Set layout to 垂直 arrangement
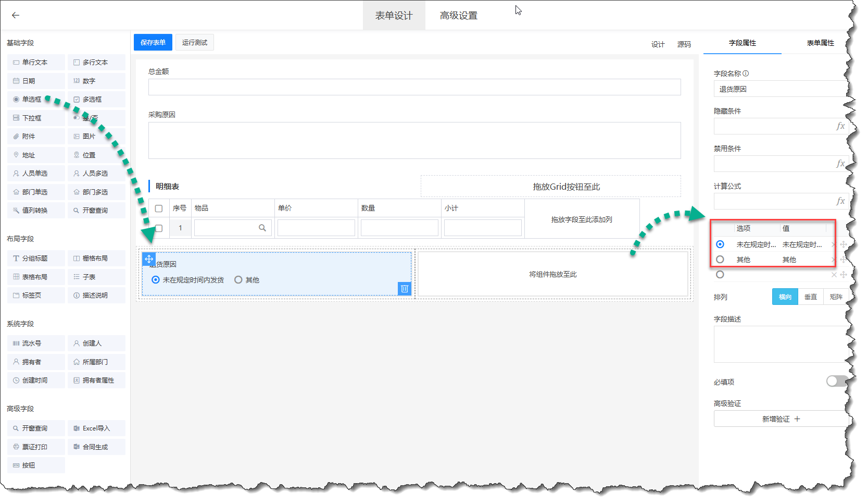The height and width of the screenshot is (504, 868). (810, 297)
